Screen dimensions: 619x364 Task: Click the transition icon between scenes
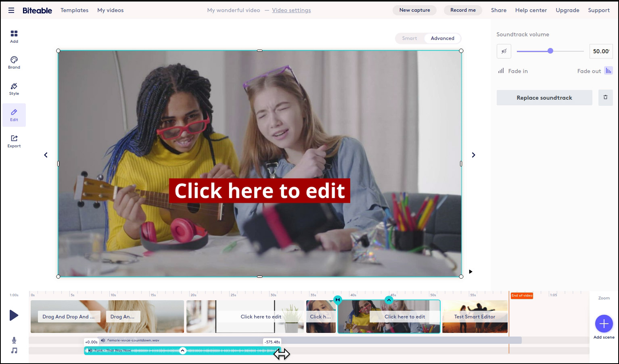tap(338, 300)
